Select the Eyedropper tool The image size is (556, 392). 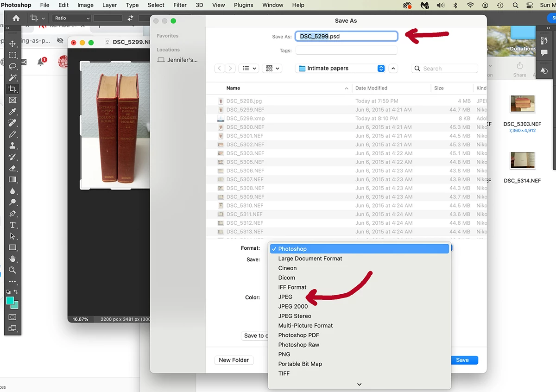pyautogui.click(x=13, y=112)
